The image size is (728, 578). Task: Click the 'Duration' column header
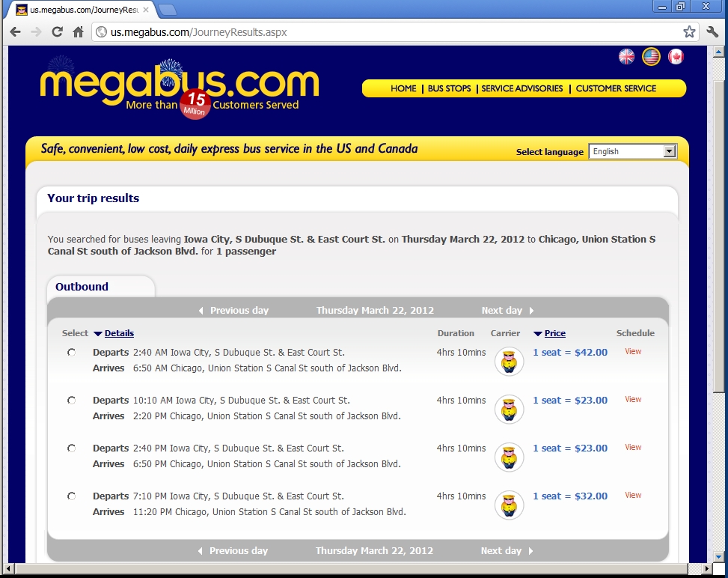tap(456, 333)
